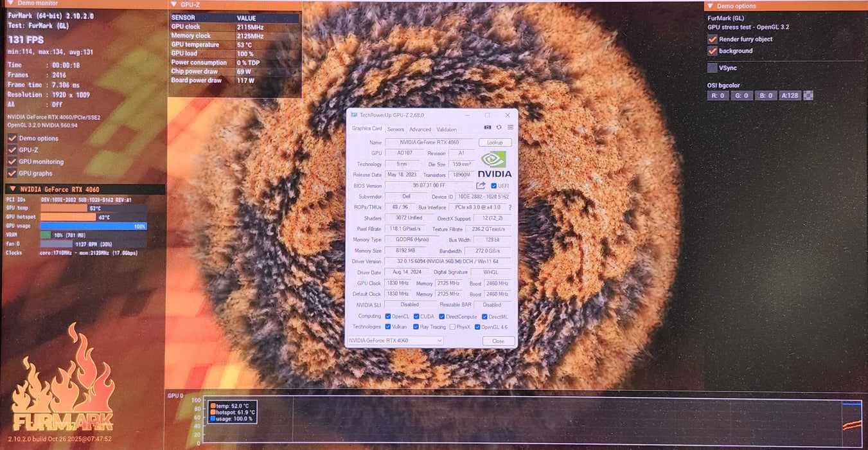This screenshot has height=450, width=868.
Task: Collapse the NVIDIA GeForce RTX 4060 section
Action: [12, 190]
